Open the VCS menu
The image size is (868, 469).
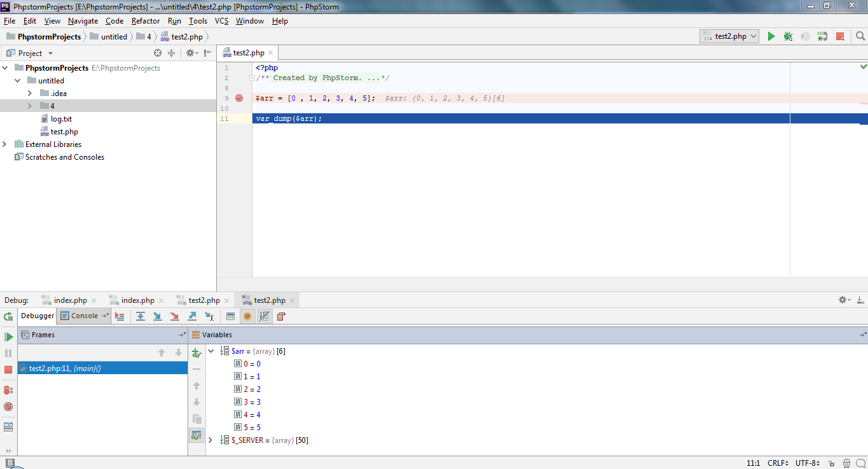pos(221,21)
